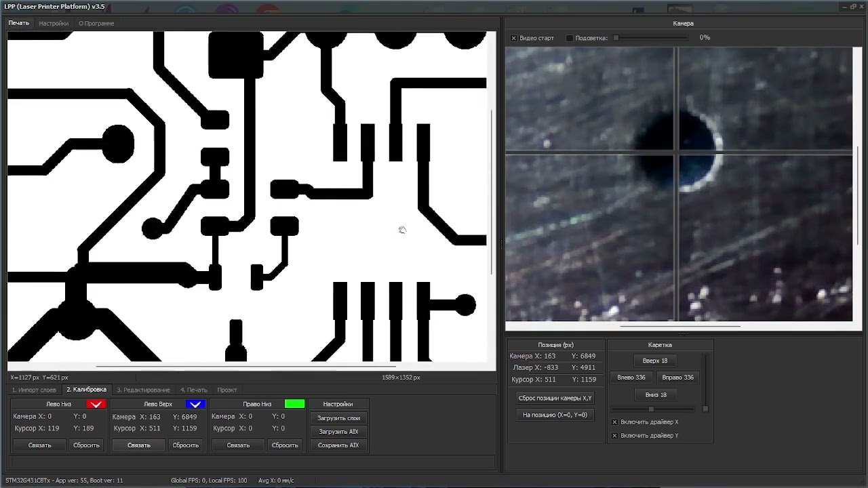This screenshot has width=868, height=488.
Task: Click the green Право Низ marker swatch
Action: (294, 404)
